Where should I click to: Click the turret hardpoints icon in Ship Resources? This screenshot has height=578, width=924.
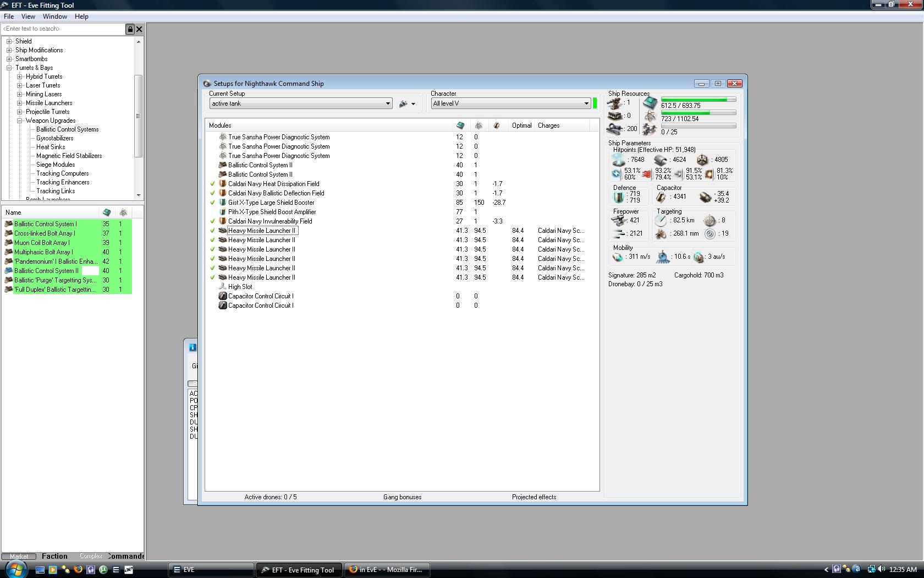(x=614, y=102)
